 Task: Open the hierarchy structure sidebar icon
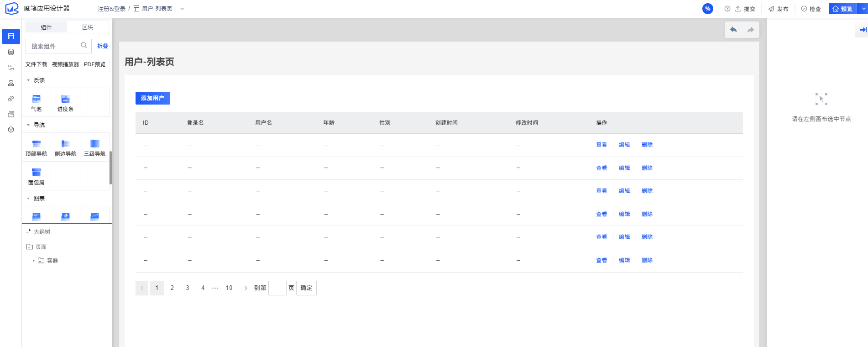pyautogui.click(x=11, y=83)
